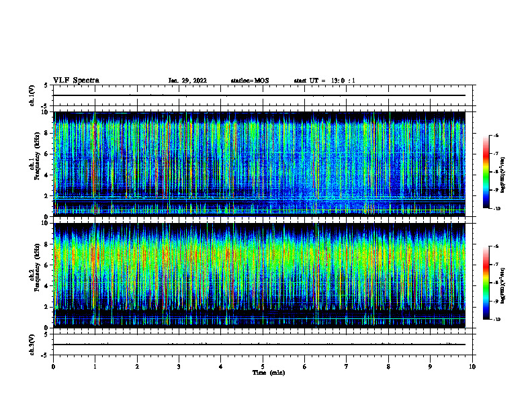Select the "start UT = 13:0 :1" text
532x411 pixels.
click(324, 81)
